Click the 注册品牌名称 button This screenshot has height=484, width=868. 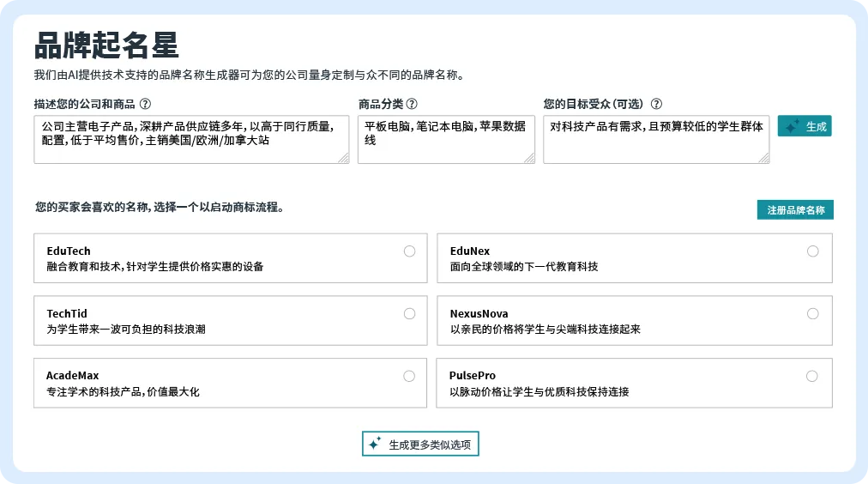(795, 210)
